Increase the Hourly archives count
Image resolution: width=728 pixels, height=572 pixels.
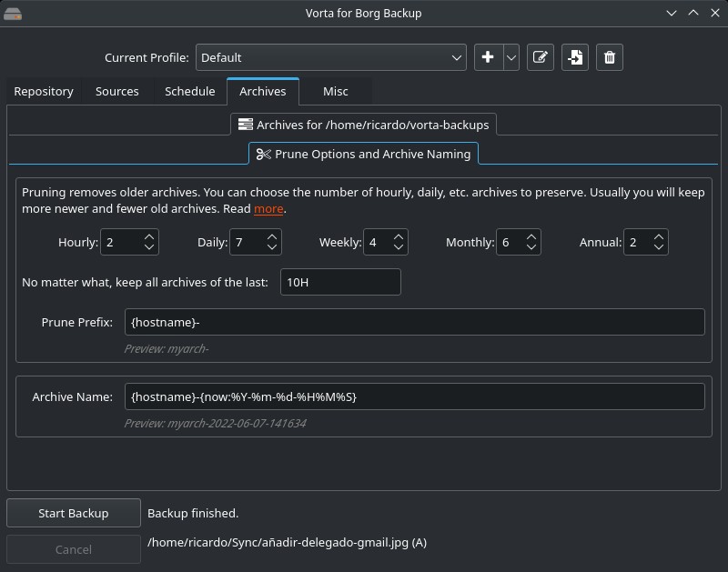click(x=149, y=236)
